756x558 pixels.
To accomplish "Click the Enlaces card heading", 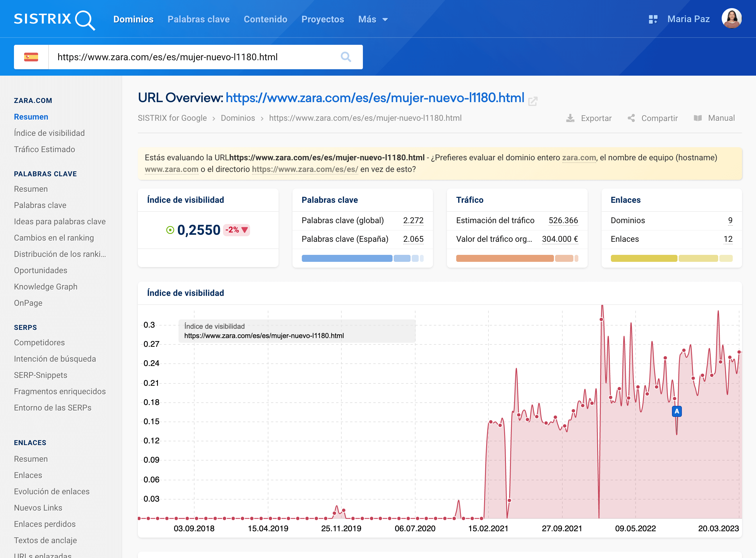I will click(x=625, y=200).
